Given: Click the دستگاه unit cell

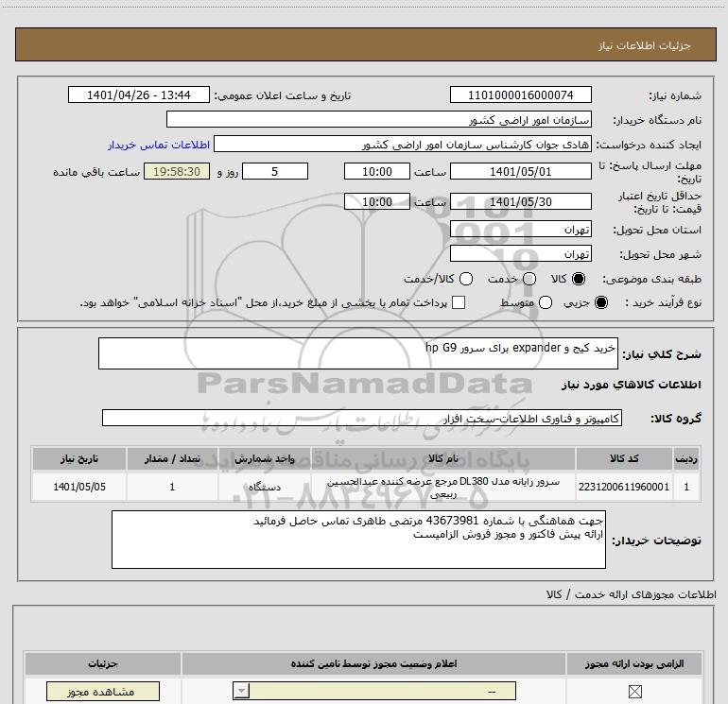Looking at the screenshot, I should tap(264, 487).
